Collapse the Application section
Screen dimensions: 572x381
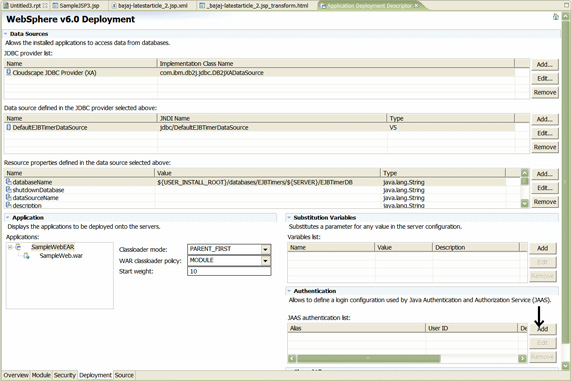click(x=7, y=218)
